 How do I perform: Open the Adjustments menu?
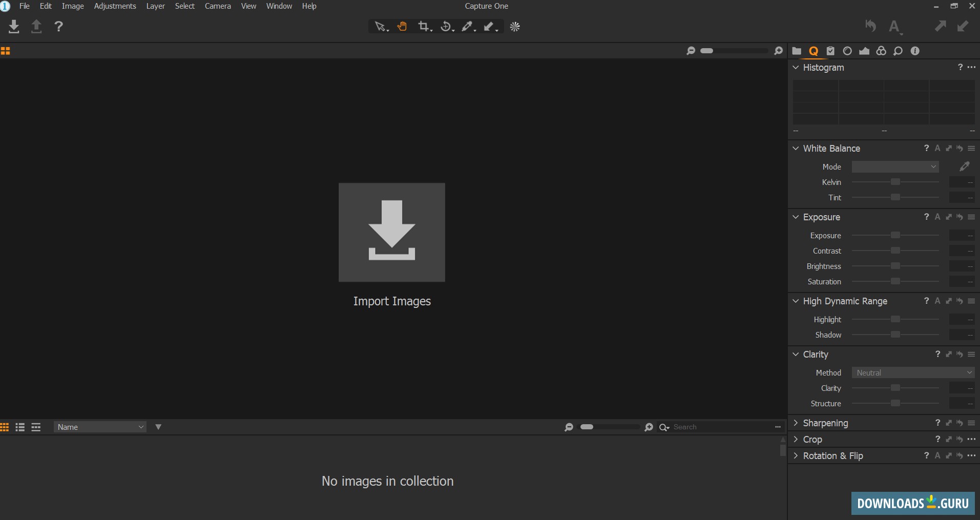pos(115,6)
